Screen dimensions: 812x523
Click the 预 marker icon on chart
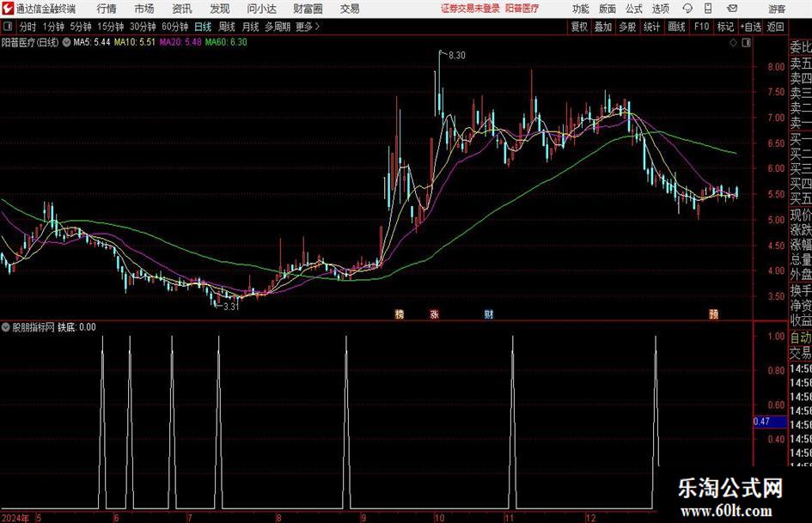coord(713,313)
